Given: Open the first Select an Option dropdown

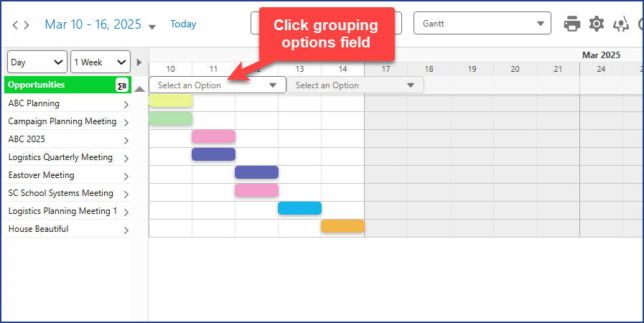Looking at the screenshot, I should pyautogui.click(x=217, y=85).
